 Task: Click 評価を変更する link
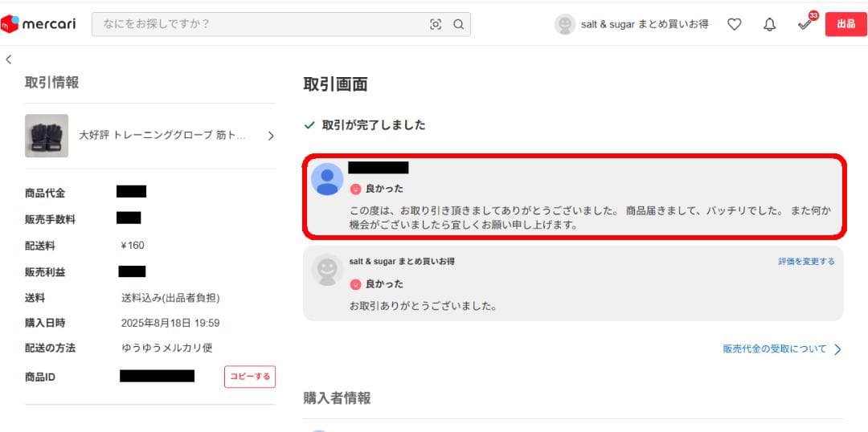click(x=807, y=261)
